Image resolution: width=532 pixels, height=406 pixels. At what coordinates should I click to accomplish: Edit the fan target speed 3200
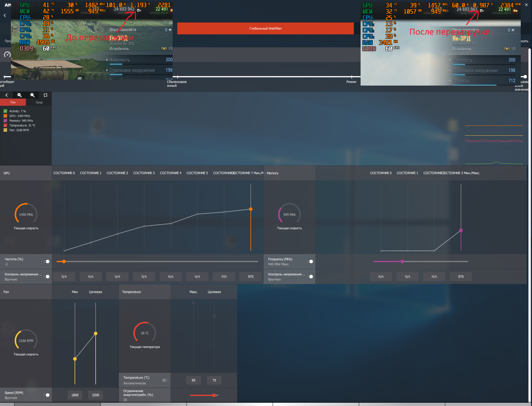coord(96,395)
